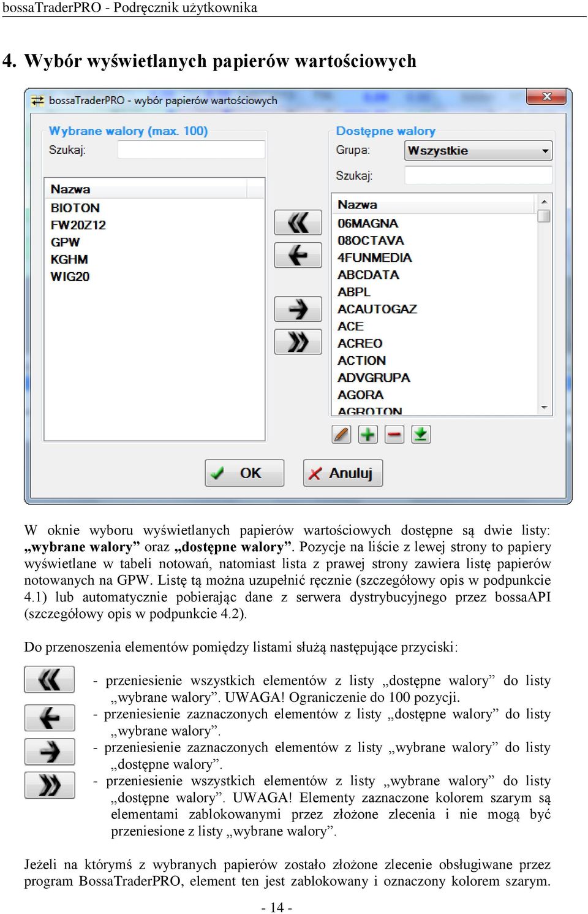The image size is (588, 914).
Task: Select 4FUNMEDIA in available list
Action: coord(375,257)
